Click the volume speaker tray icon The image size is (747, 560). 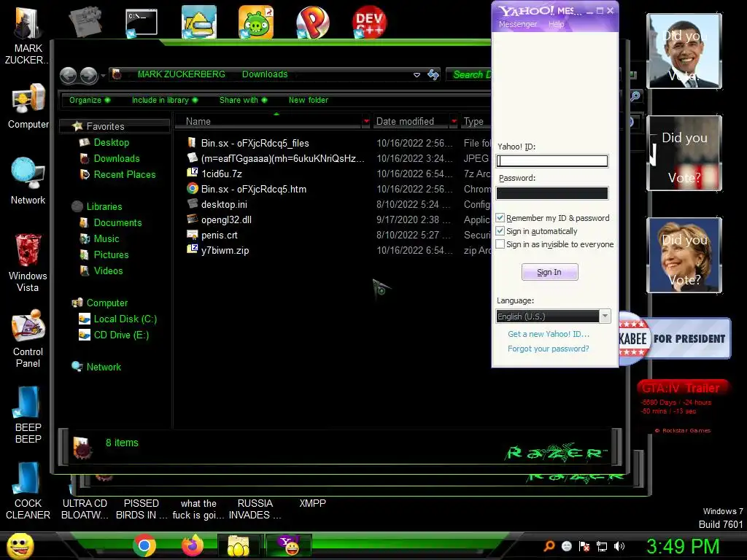pos(619,546)
